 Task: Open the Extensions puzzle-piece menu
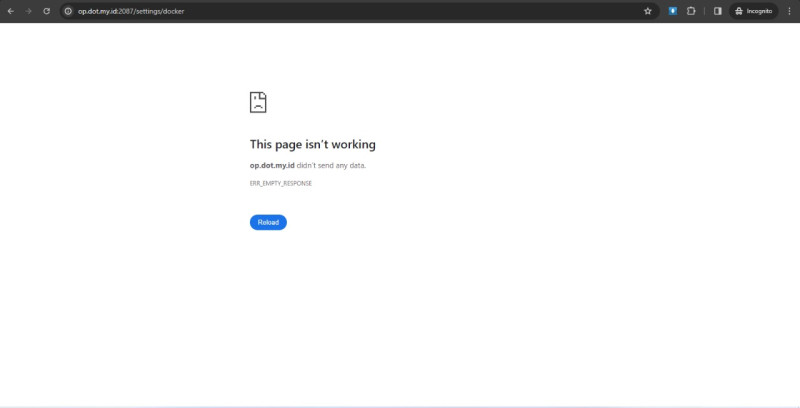[692, 11]
